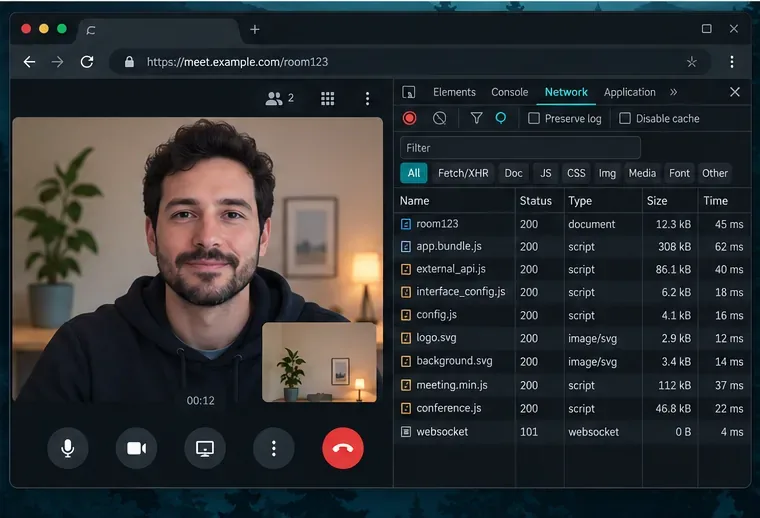Switch to the Console tab
Image resolution: width=760 pixels, height=518 pixels.
point(509,92)
